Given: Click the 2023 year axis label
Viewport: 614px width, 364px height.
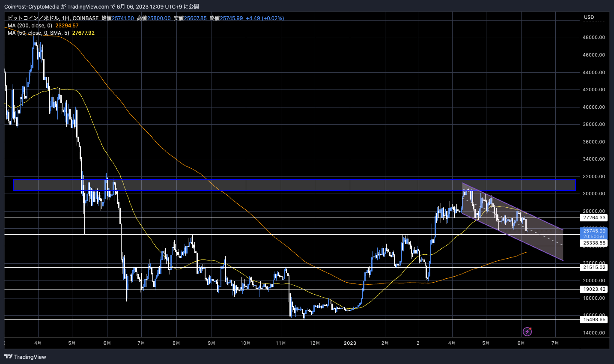Looking at the screenshot, I should 350,343.
